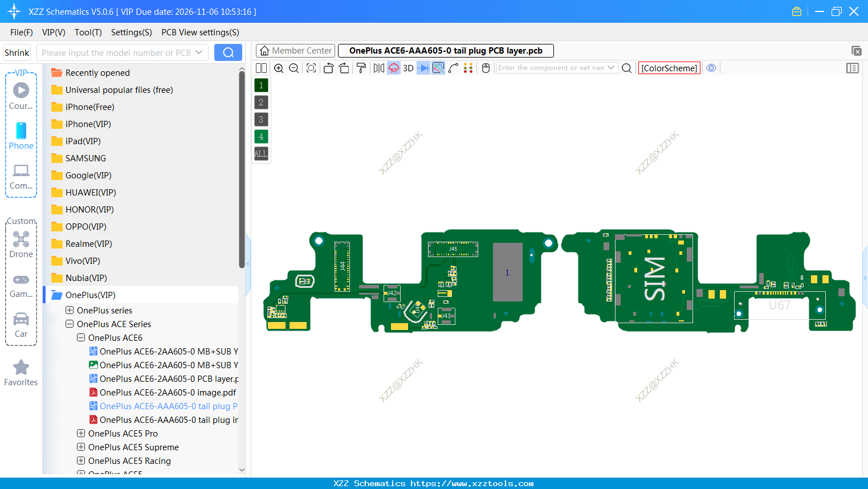Open the 3D view mode
This screenshot has height=489, width=868.
[x=407, y=68]
